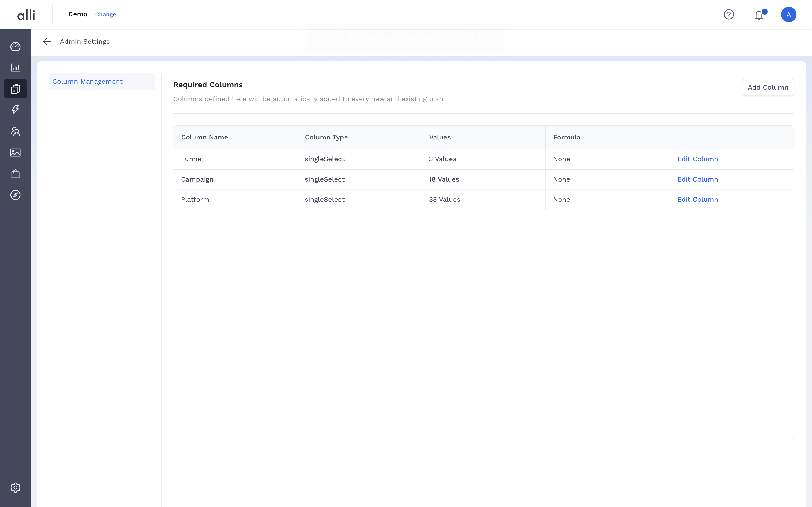Click the alli logo
The width and height of the screenshot is (812, 507).
click(26, 14)
